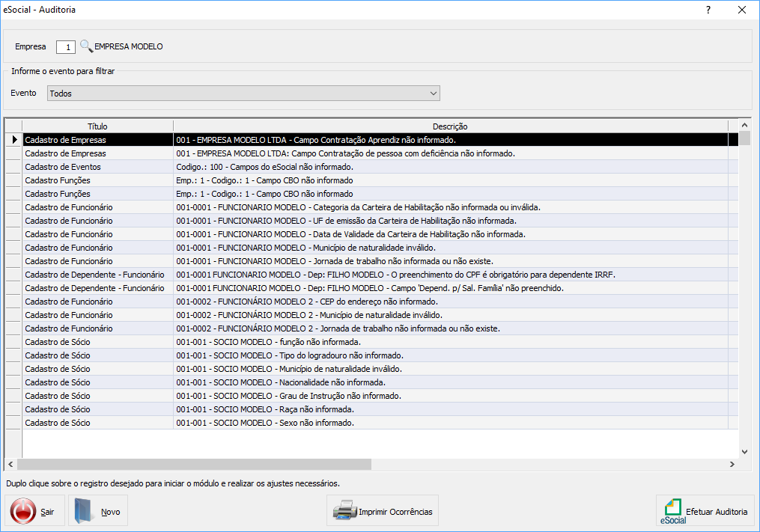Click the eSocial logo icon for Efetuar Auditoria

pyautogui.click(x=672, y=510)
